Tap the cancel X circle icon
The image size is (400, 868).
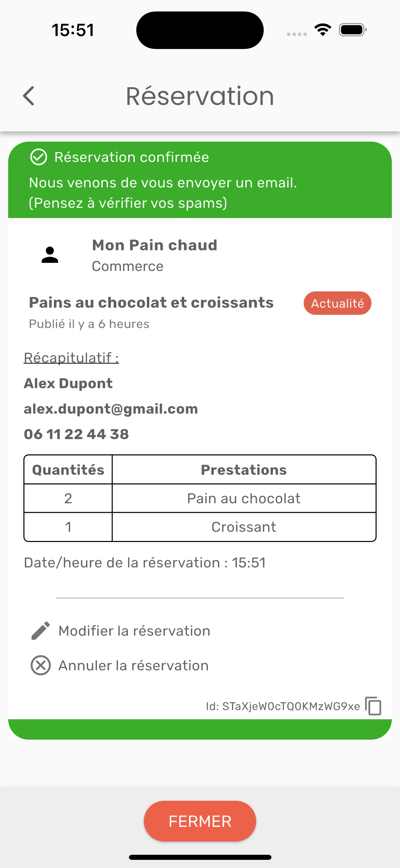41,665
